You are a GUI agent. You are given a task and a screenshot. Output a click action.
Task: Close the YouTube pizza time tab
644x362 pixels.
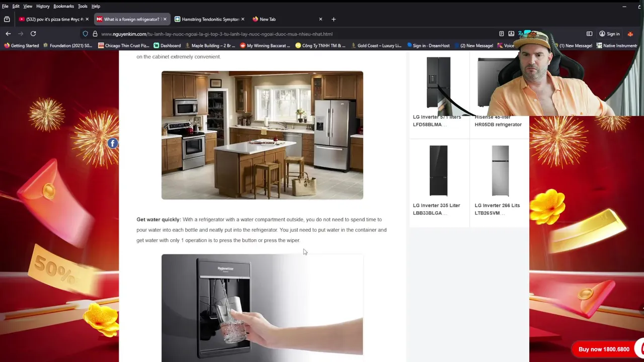87,19
